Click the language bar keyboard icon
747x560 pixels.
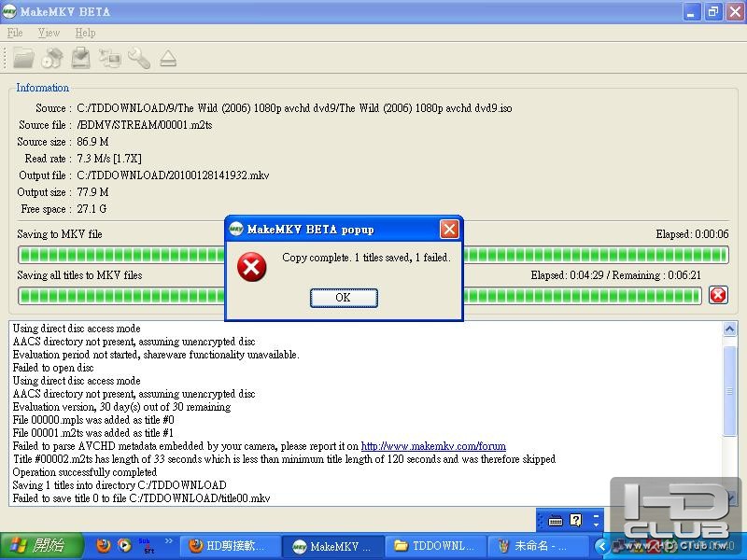click(x=555, y=521)
